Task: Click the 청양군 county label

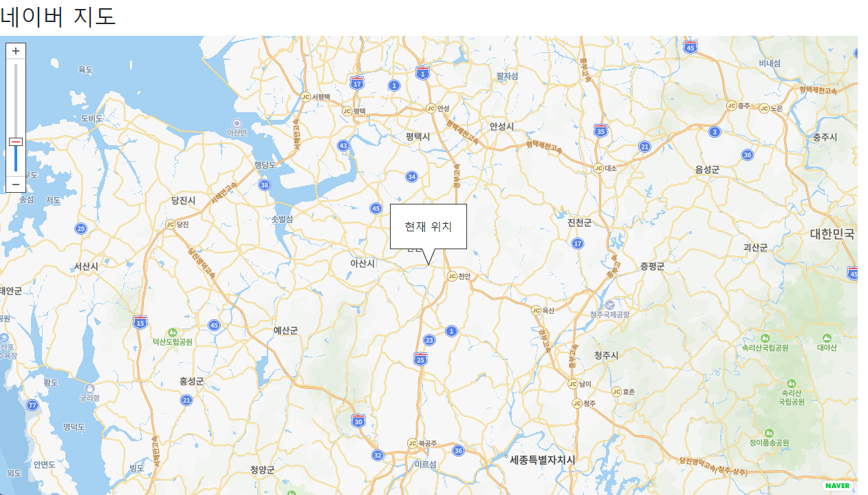Action: pyautogui.click(x=262, y=470)
